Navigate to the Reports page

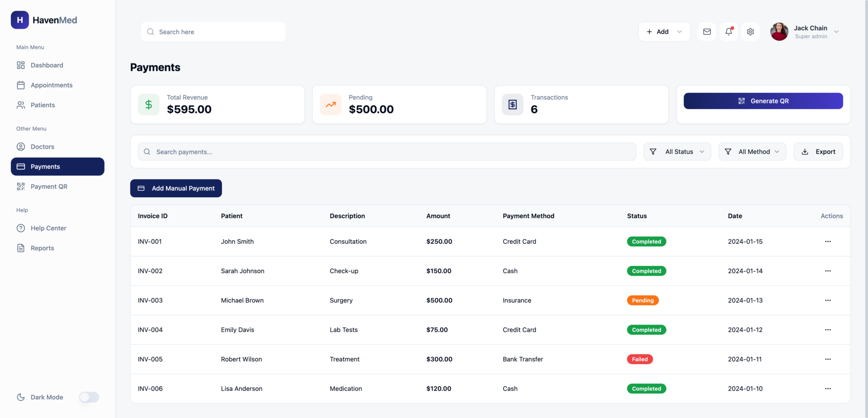(42, 248)
